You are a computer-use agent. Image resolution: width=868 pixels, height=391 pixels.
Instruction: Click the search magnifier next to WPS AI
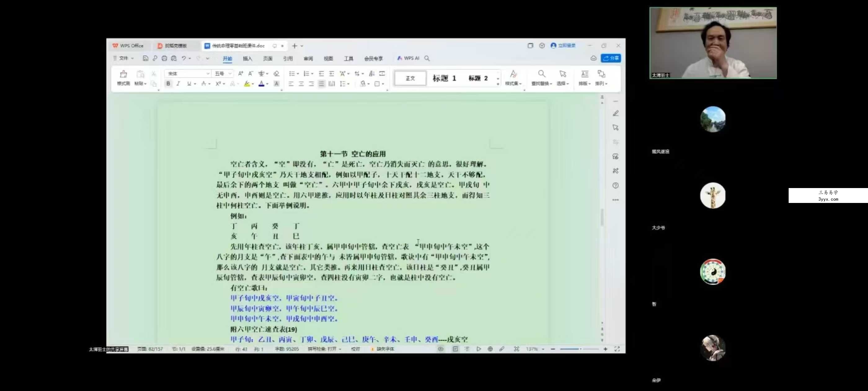tap(427, 58)
